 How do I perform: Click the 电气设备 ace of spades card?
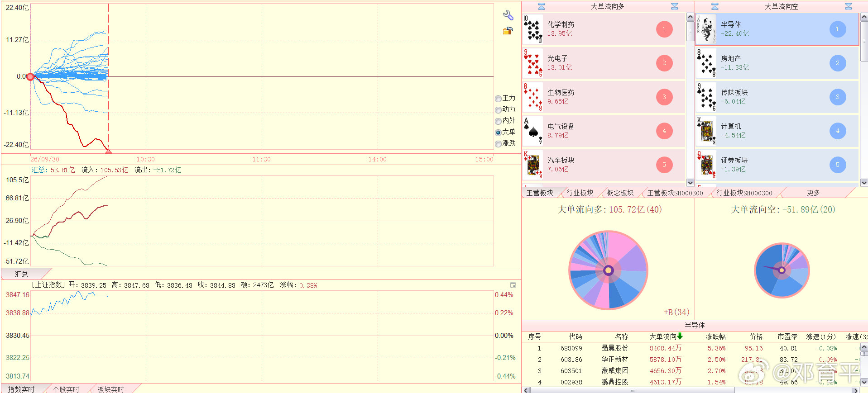(x=533, y=131)
